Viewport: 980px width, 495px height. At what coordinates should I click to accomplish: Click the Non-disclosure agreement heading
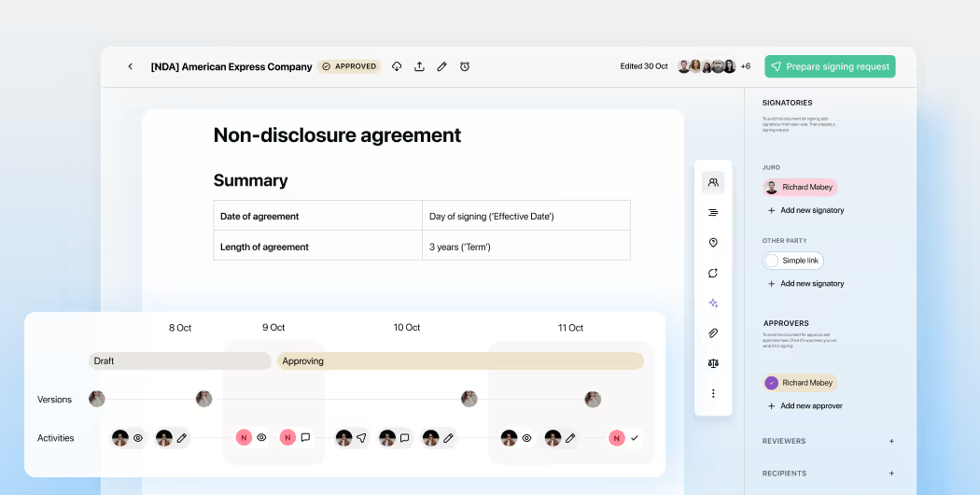pos(338,135)
